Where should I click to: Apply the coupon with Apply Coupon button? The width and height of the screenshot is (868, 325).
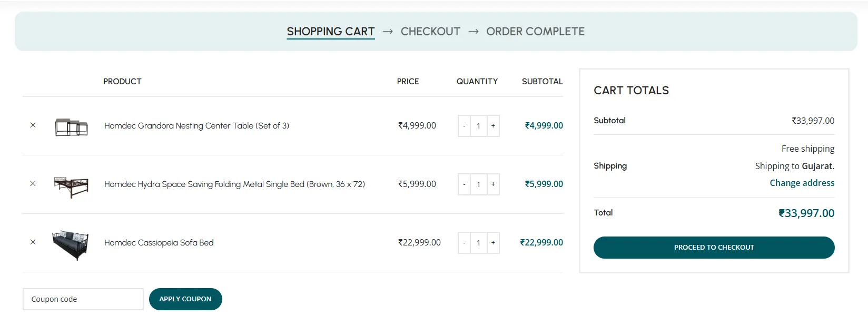pyautogui.click(x=185, y=299)
